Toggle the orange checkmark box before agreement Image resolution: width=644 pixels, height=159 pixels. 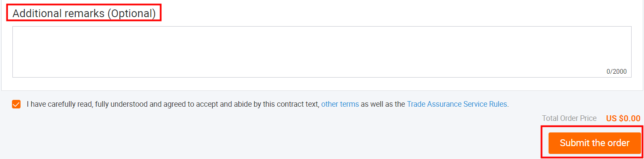(x=16, y=104)
